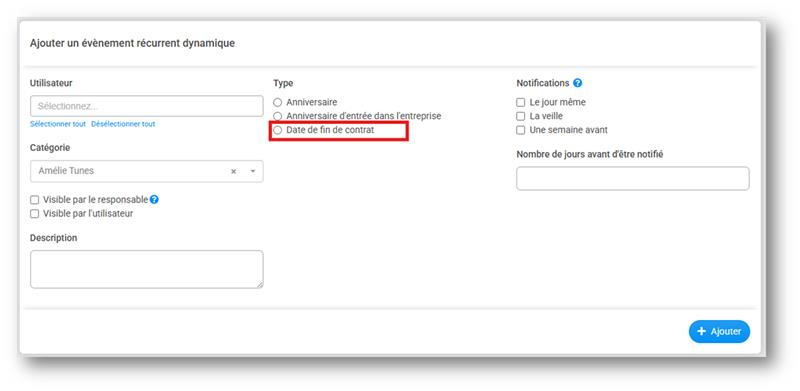This screenshot has width=800, height=391.
Task: Expand the Catégorie dropdown arrow
Action: pos(253,172)
